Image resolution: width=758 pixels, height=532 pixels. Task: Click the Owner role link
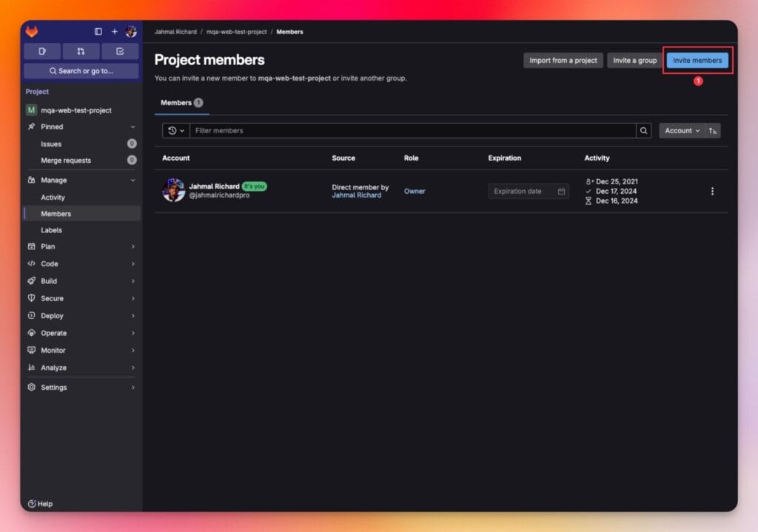point(415,192)
